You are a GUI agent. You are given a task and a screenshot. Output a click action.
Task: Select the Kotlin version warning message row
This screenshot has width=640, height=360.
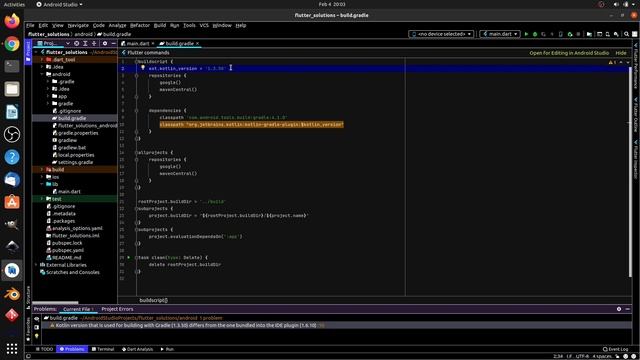[x=336, y=325]
